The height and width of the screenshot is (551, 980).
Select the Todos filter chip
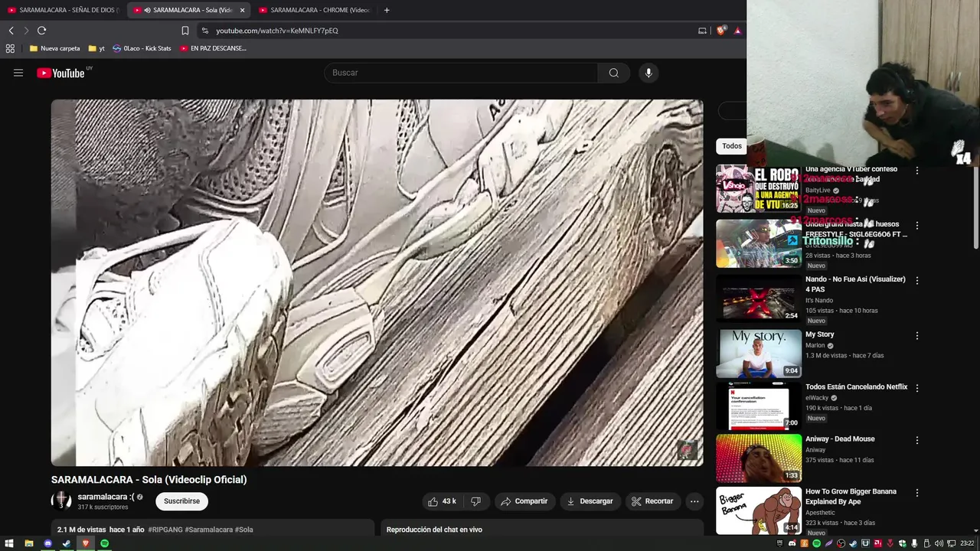732,146
